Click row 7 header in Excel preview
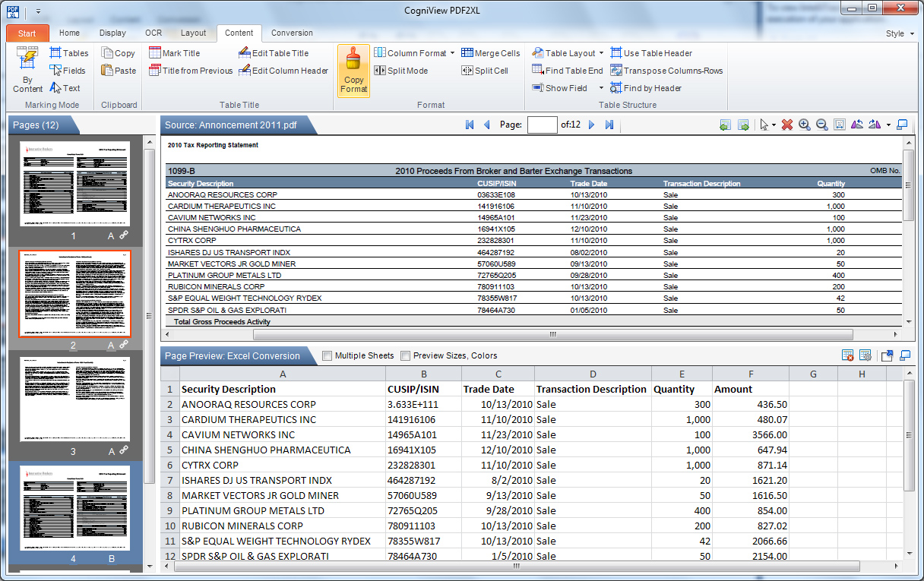Image resolution: width=924 pixels, height=581 pixels. (x=170, y=481)
